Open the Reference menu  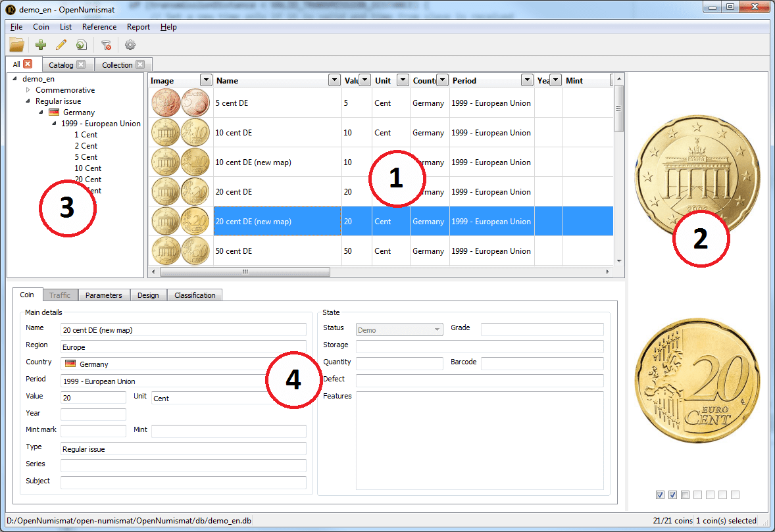(x=99, y=27)
